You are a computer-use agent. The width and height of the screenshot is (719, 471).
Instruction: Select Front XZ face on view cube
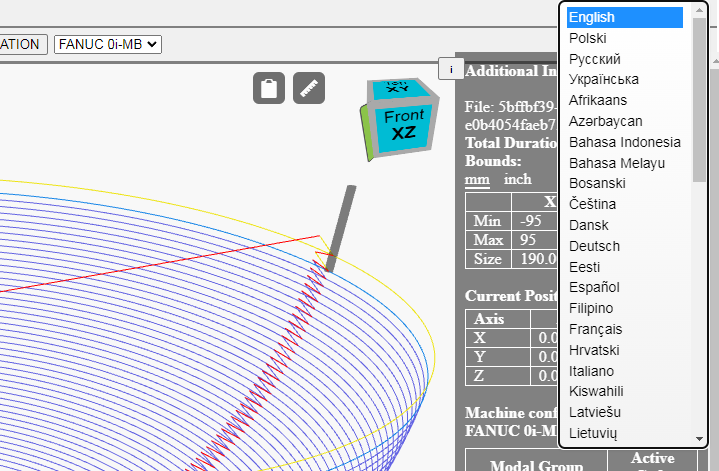coord(403,125)
